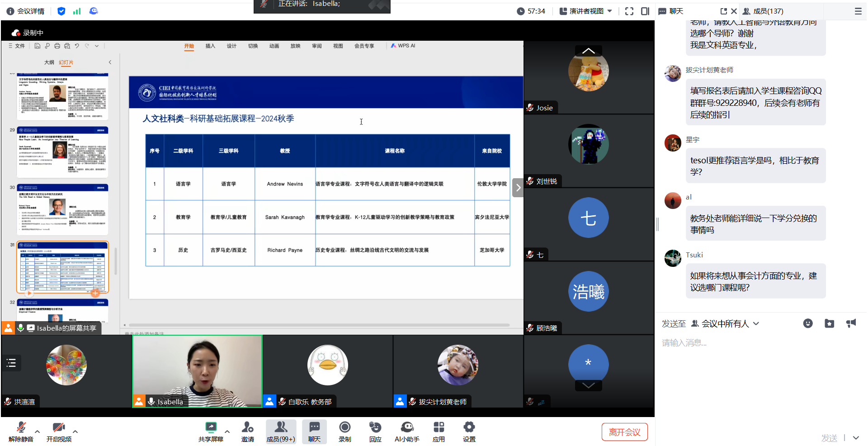Click the leave meeting button
868x446 pixels.
(624, 432)
